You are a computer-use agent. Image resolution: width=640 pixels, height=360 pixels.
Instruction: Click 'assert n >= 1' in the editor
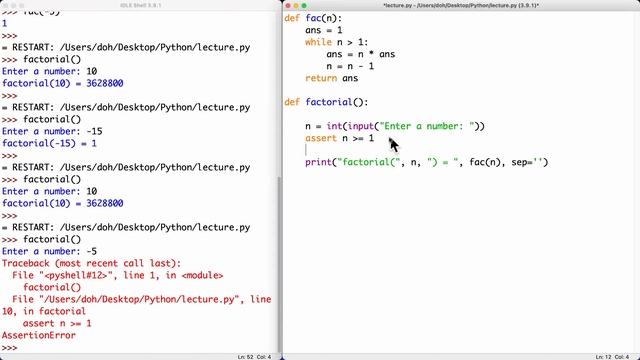(339, 138)
